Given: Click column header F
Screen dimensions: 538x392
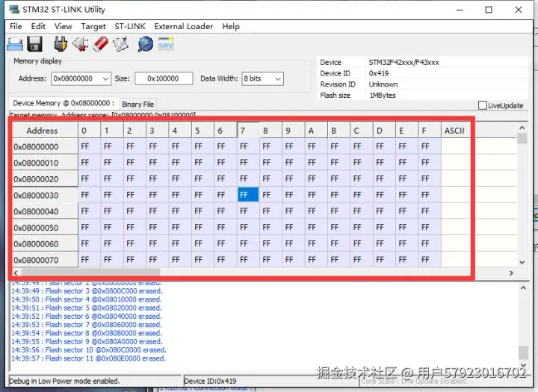Looking at the screenshot, I should click(430, 131).
